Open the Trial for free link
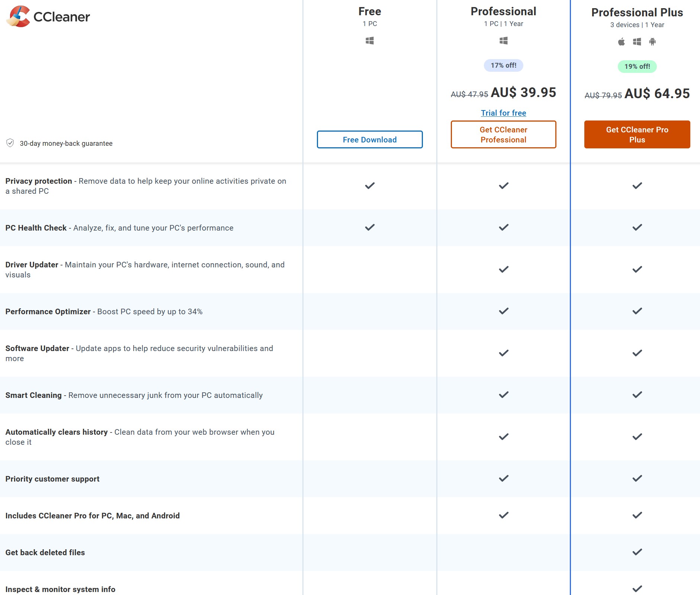The image size is (700, 595). click(x=503, y=113)
